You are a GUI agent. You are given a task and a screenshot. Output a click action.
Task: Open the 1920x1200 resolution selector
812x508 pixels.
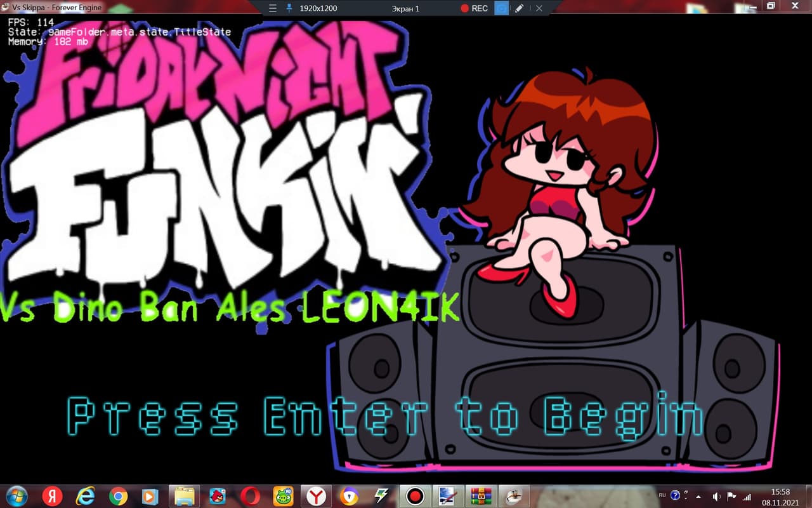tap(318, 8)
